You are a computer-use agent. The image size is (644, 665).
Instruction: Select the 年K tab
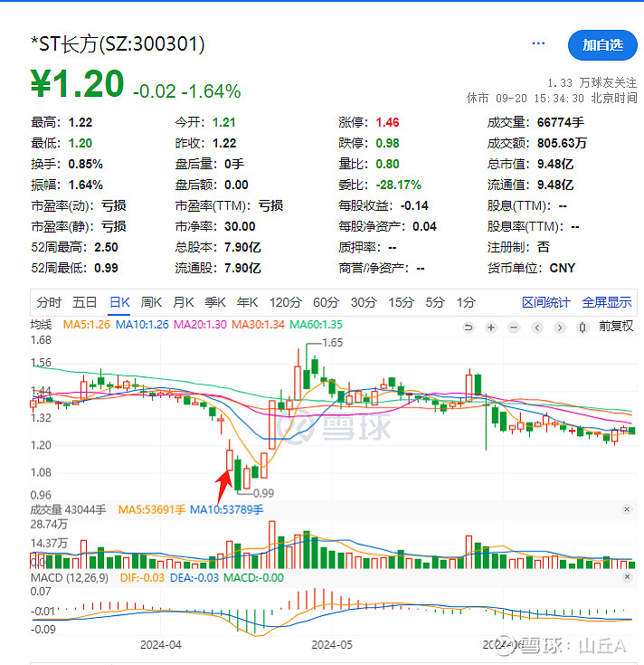point(247,302)
